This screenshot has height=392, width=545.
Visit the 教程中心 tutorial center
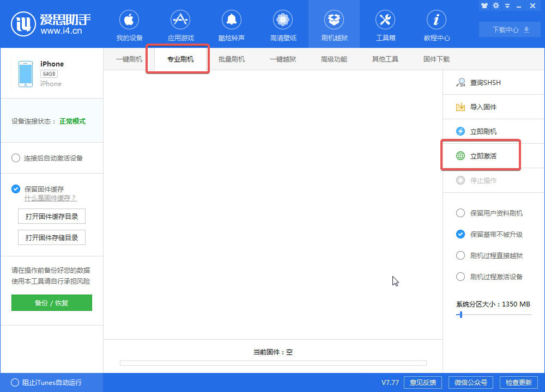[436, 24]
